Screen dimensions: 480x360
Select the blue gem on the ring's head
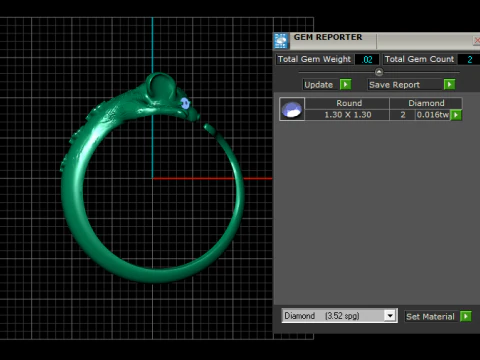pyautogui.click(x=185, y=103)
